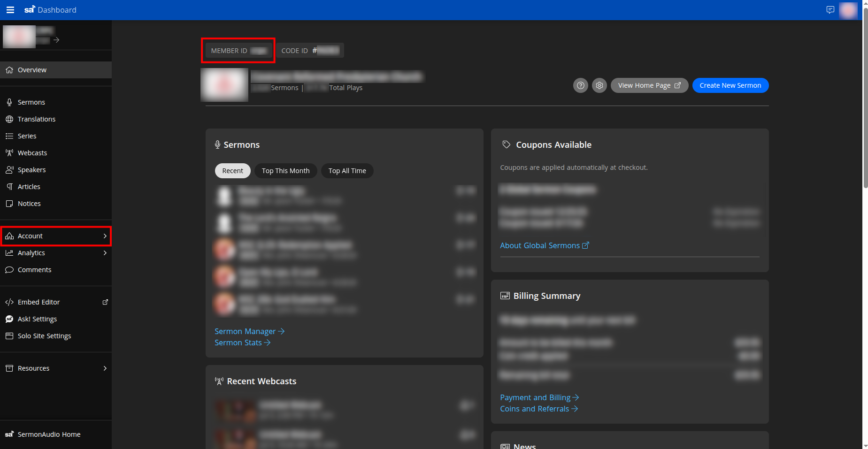Expand the Analytics chevron
Screen dimensions: 868x449
(x=105, y=253)
